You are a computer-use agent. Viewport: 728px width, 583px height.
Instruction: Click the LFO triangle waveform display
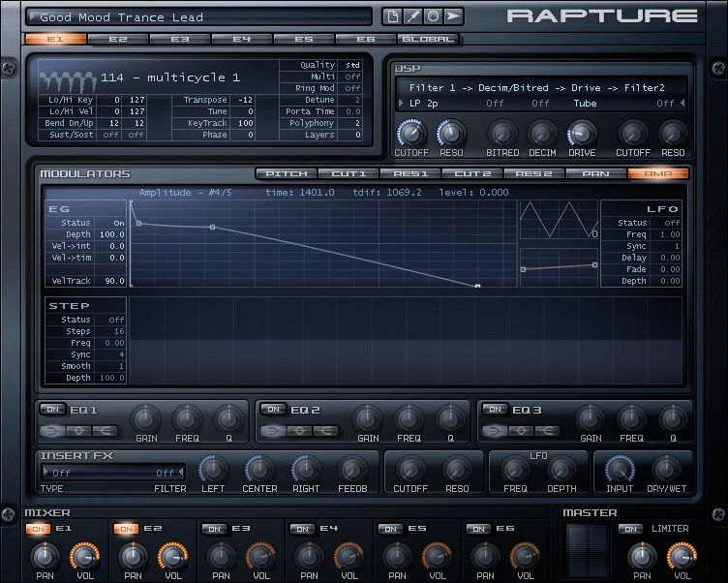pyautogui.click(x=559, y=220)
